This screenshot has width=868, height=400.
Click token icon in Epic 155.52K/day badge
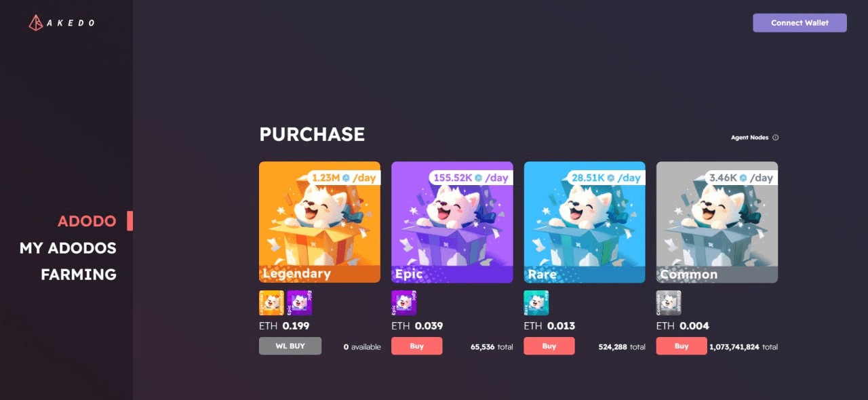click(x=478, y=178)
